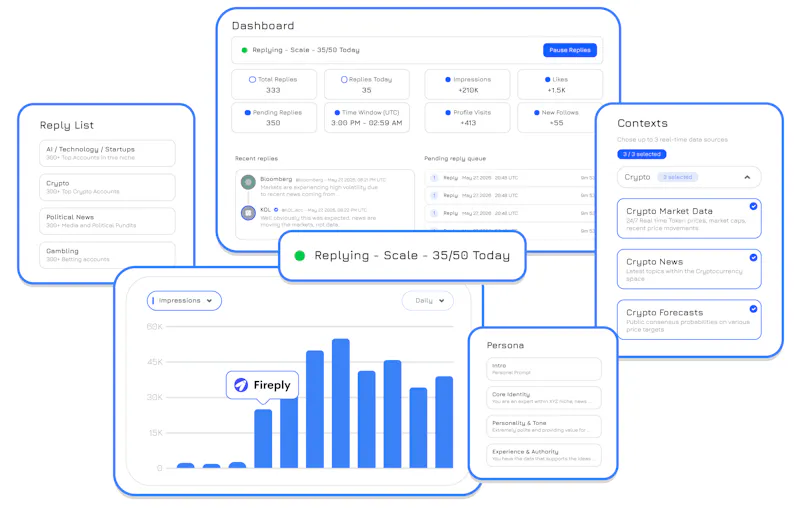Click the Core Identity persona field
Screen dimensions: 800x508
pyautogui.click(x=544, y=397)
